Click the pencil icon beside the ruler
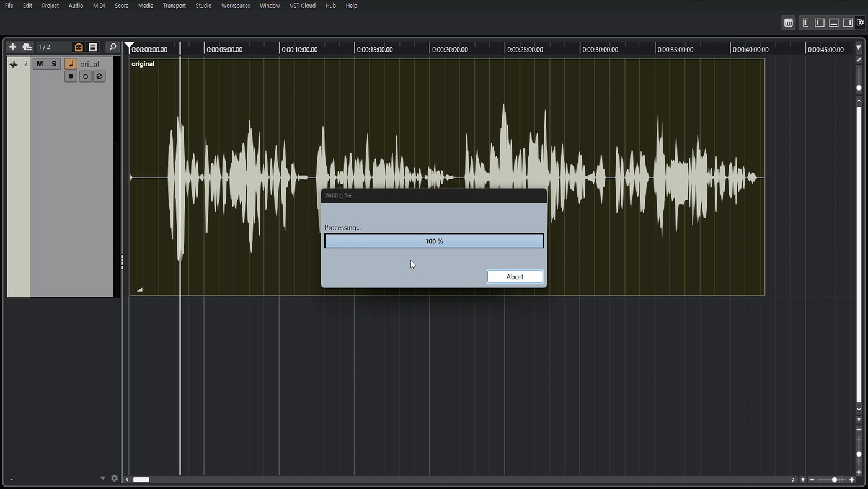Image resolution: width=868 pixels, height=489 pixels. 859,60
